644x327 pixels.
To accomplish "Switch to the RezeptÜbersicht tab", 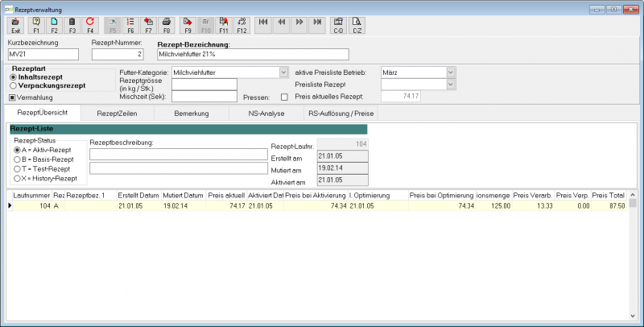I will click(43, 113).
